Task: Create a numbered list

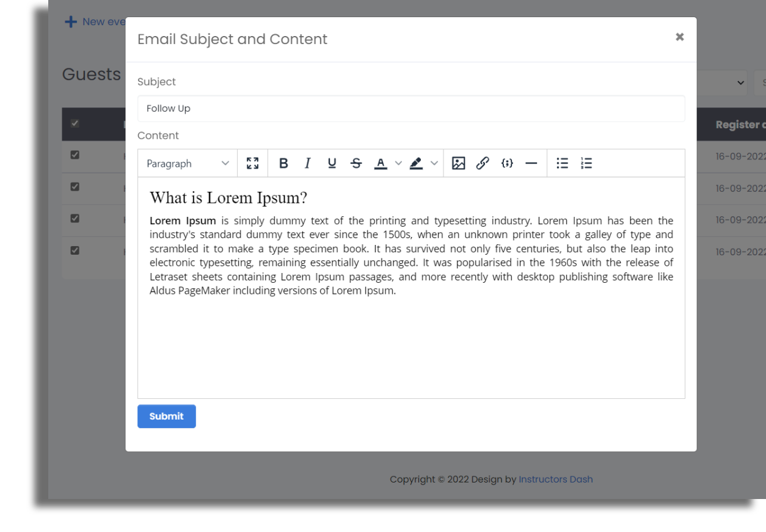Action: pos(586,163)
